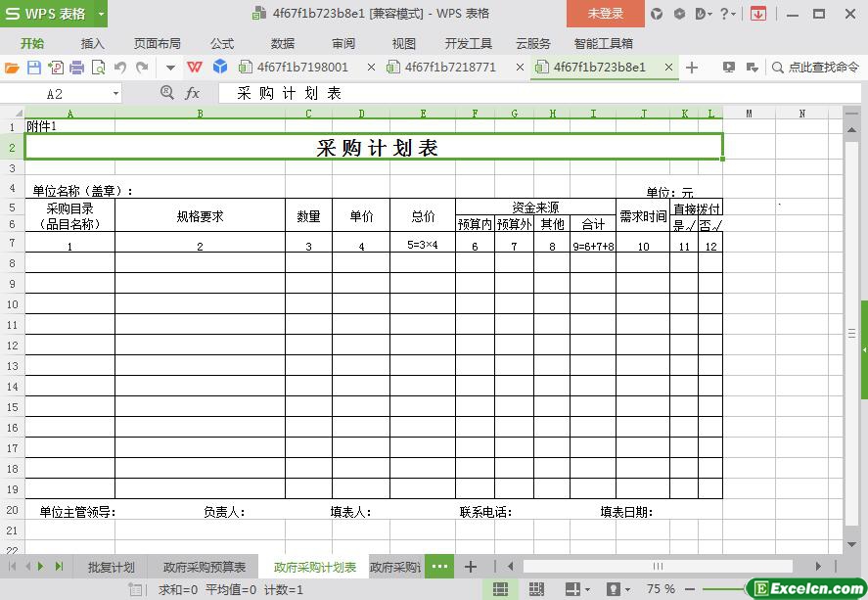Viewport: 868px width, 600px height.
Task: Add a new document tab
Action: click(692, 68)
